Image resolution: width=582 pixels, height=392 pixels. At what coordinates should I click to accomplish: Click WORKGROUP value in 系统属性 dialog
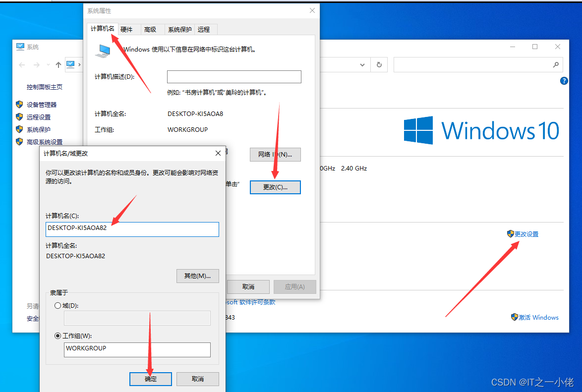pos(187,129)
